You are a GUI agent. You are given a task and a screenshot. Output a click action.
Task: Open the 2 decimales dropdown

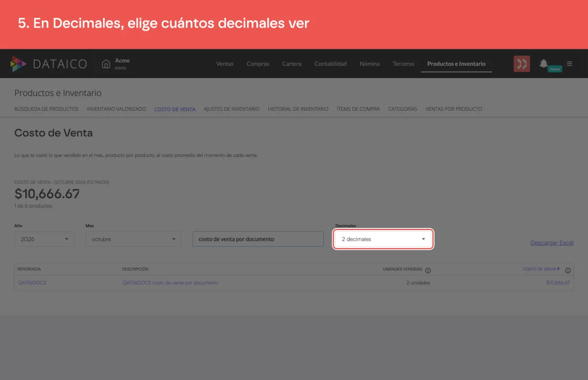(x=383, y=239)
